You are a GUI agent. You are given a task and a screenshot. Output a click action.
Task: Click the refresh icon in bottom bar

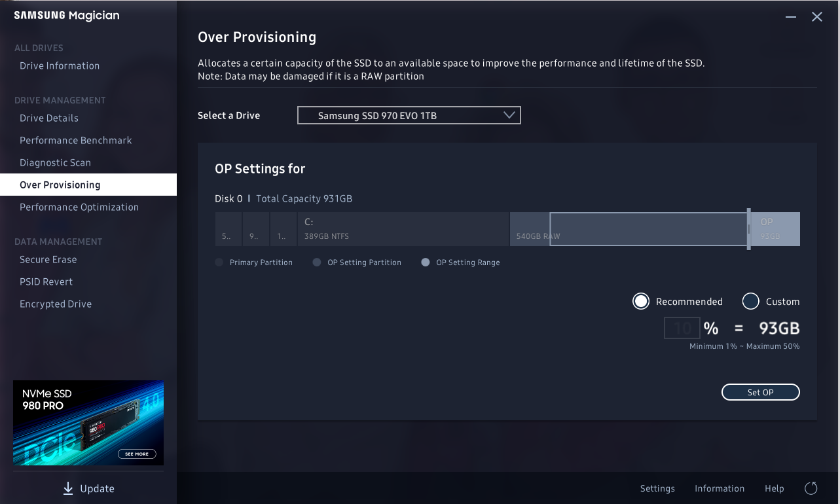tap(811, 488)
